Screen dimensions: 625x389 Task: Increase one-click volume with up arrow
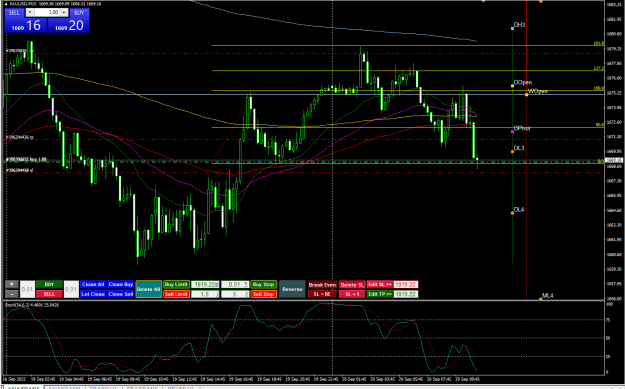63,13
